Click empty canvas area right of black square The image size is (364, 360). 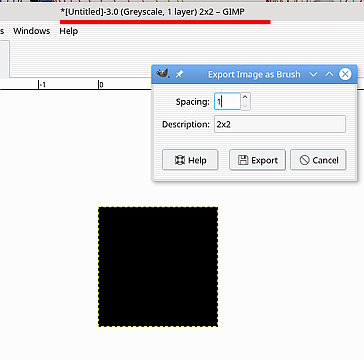pyautogui.click(x=290, y=267)
